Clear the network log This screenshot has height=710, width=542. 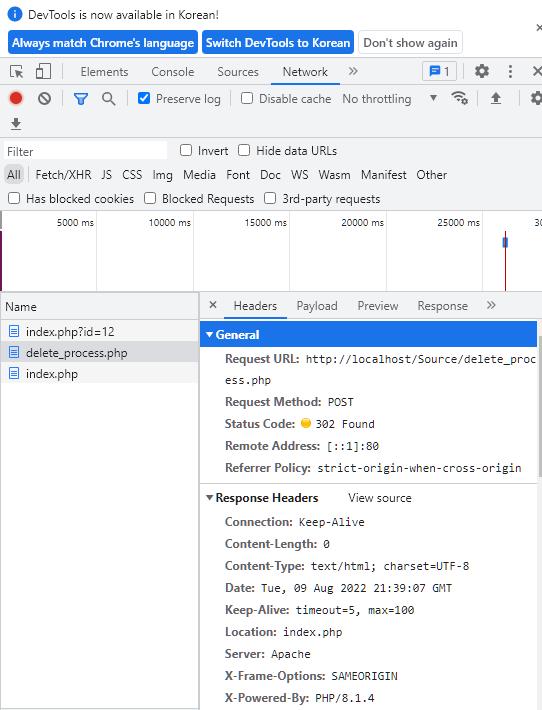pos(44,98)
